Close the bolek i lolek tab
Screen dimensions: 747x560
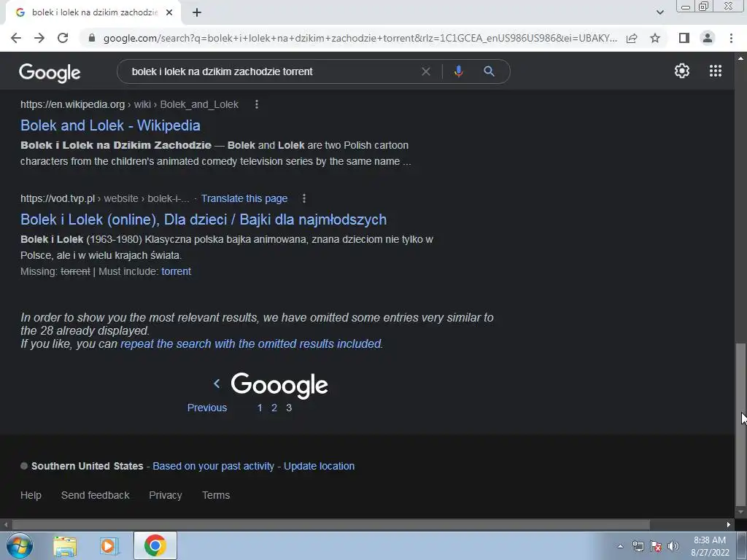[x=169, y=12]
